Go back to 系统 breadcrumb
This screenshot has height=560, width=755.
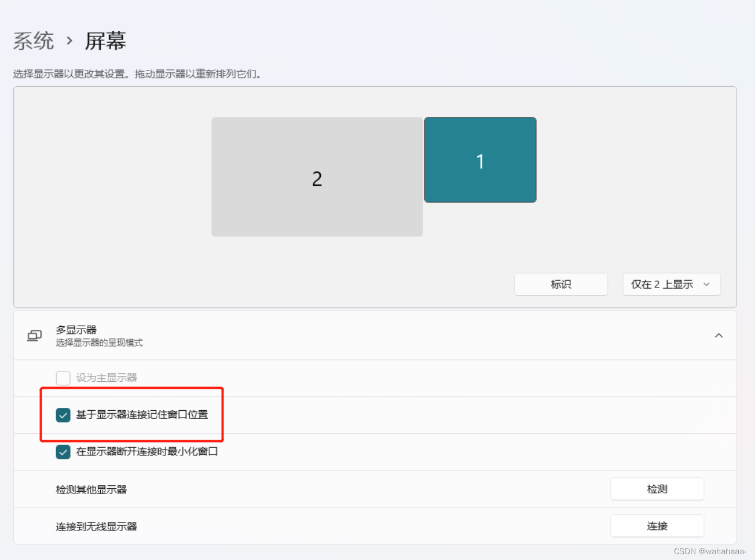pos(34,41)
